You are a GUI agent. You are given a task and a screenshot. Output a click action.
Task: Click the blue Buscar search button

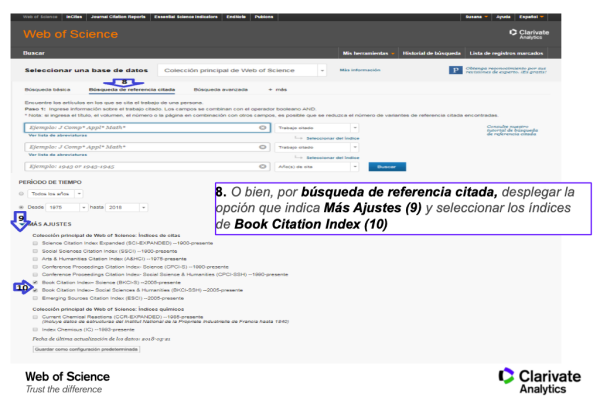click(387, 167)
